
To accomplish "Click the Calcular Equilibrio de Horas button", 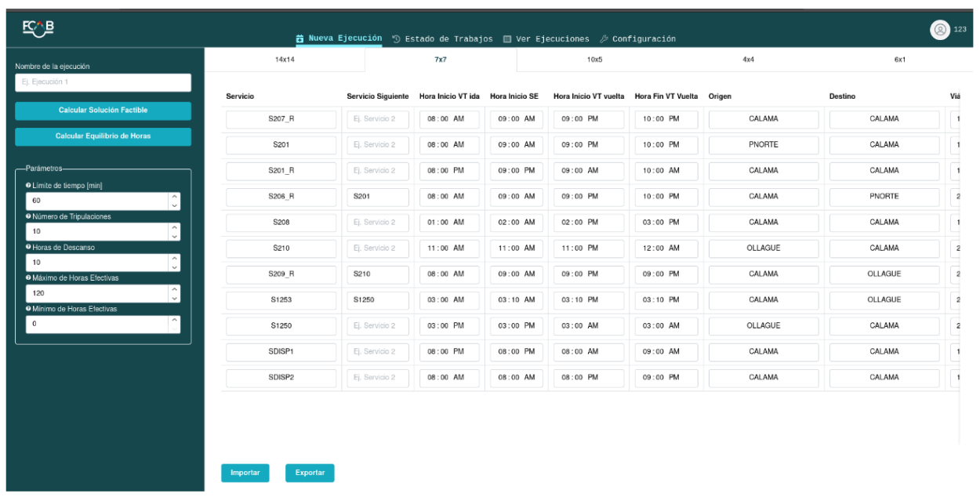I will [103, 136].
